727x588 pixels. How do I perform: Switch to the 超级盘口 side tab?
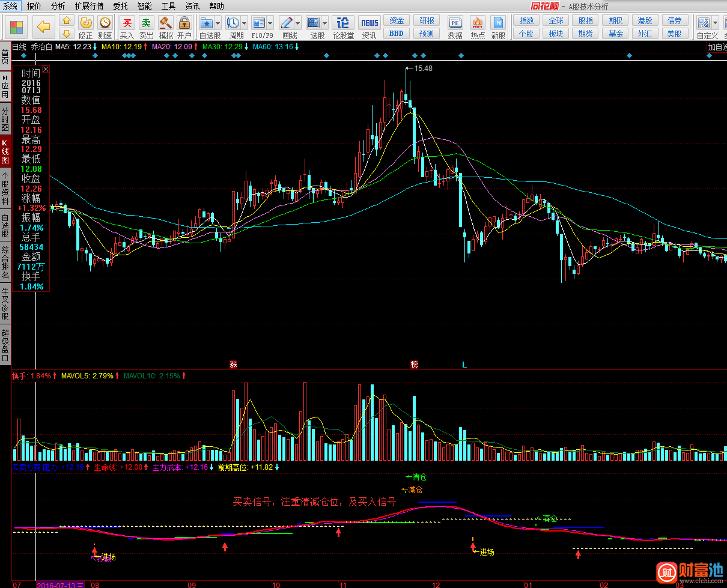tap(5, 344)
